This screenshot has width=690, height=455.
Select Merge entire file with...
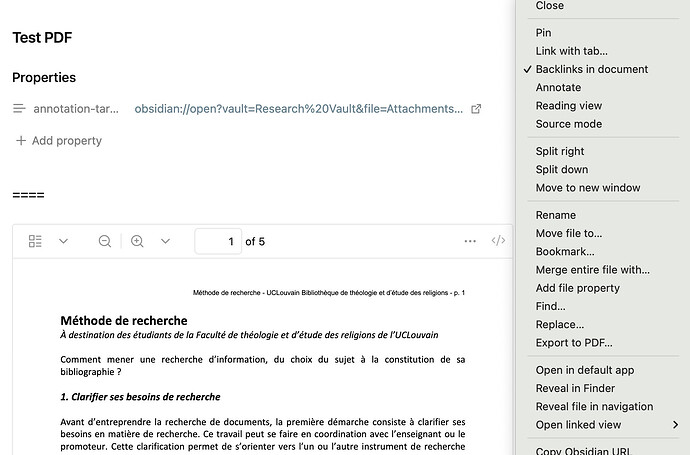point(593,270)
